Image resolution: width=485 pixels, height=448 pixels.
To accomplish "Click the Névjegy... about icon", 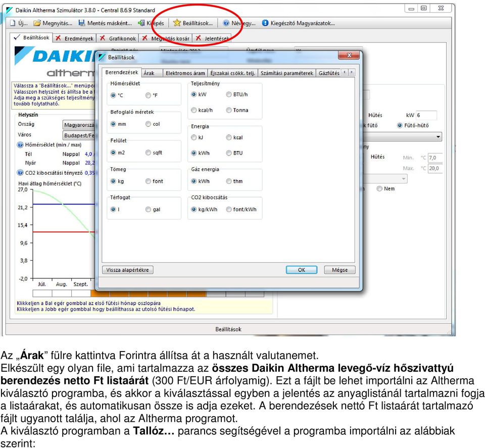I will 226,23.
